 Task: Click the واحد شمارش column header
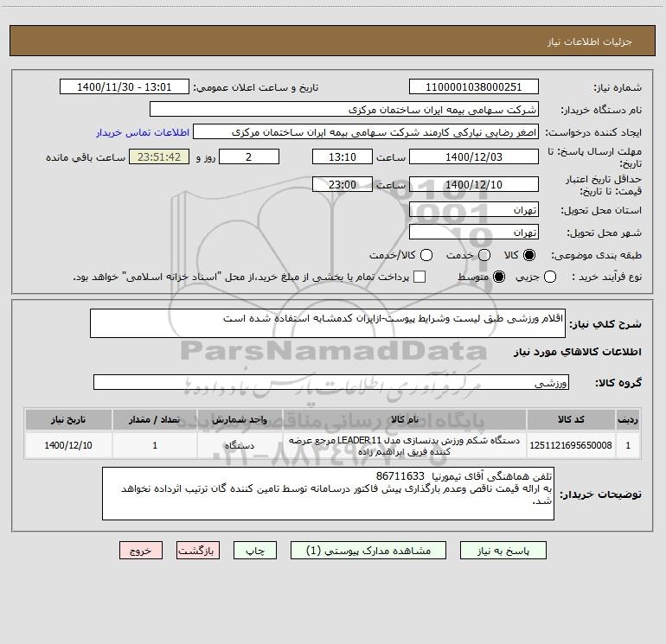click(x=240, y=419)
